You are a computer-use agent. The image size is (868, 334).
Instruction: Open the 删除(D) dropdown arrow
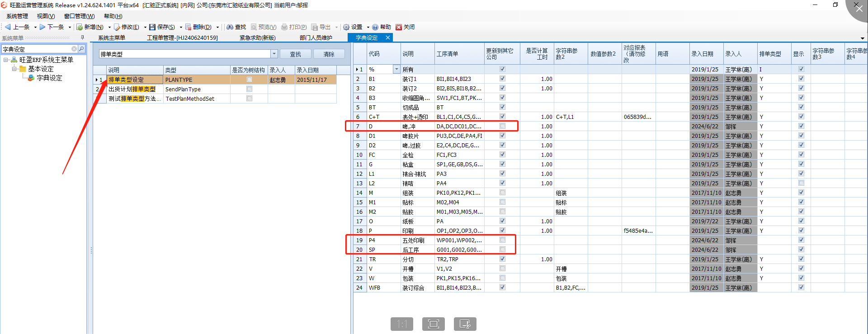coord(217,27)
